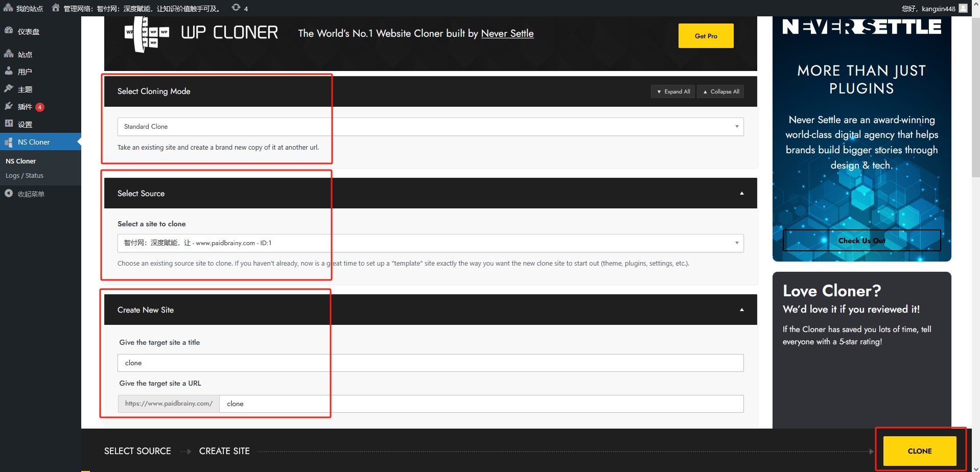Click the Never Settle banner logo

[x=861, y=27]
